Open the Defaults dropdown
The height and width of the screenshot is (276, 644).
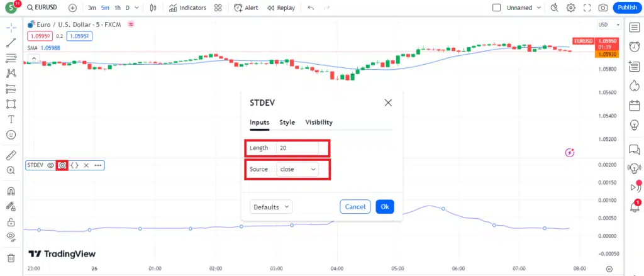click(x=271, y=207)
